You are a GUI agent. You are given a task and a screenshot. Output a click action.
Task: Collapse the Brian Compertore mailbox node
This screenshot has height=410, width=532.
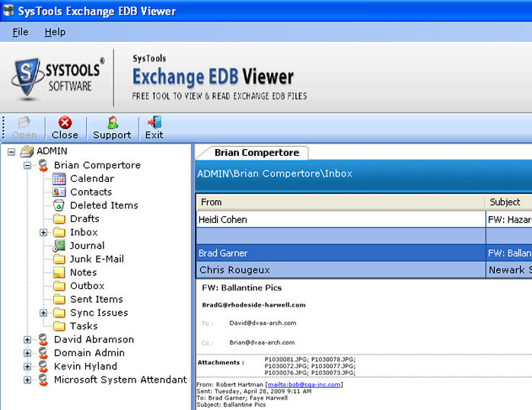[x=27, y=165]
